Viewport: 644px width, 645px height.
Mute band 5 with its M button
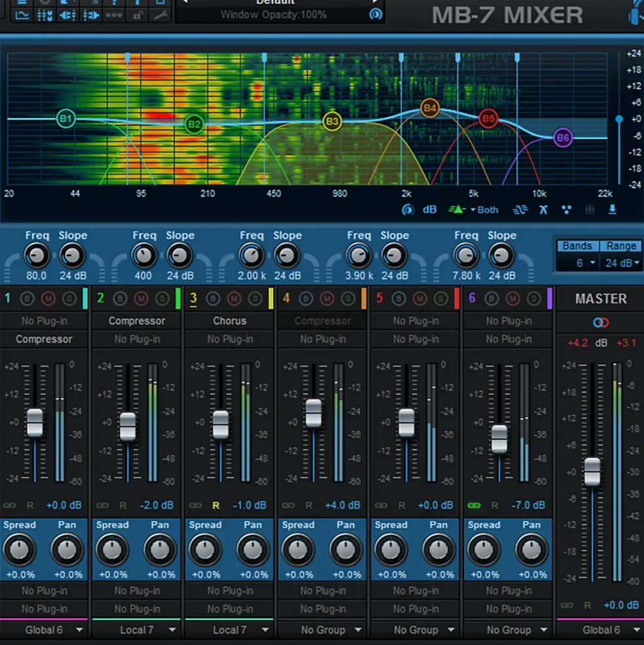420,298
